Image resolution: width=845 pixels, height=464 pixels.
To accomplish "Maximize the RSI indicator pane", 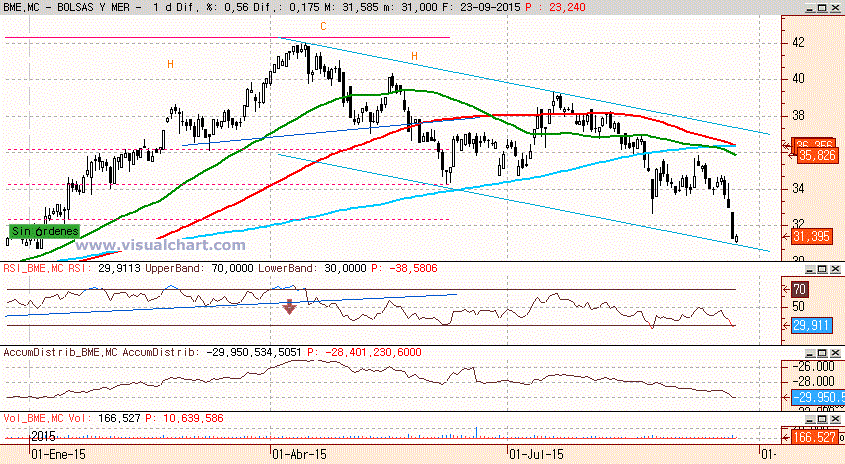I will 822,269.
